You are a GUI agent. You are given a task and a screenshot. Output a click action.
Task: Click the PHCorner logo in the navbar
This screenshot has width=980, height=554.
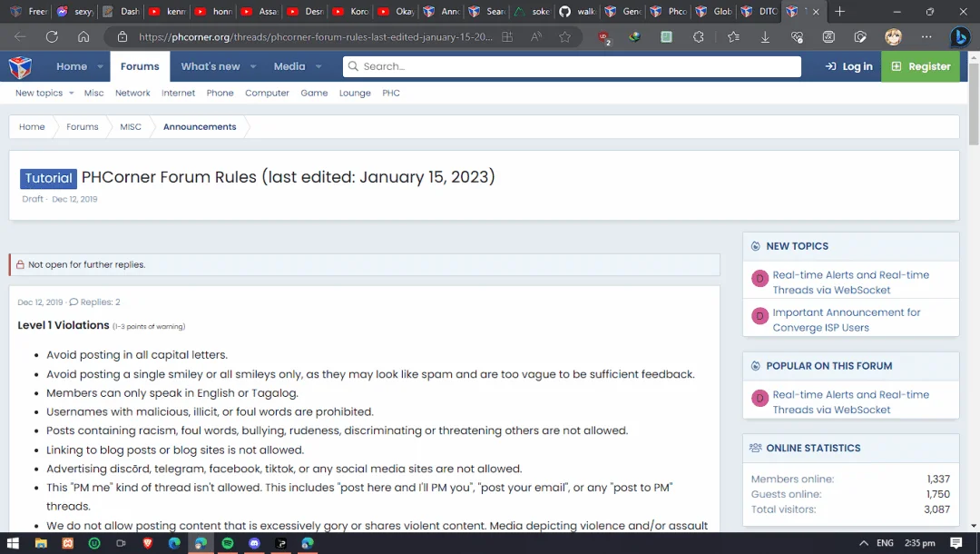(x=20, y=66)
